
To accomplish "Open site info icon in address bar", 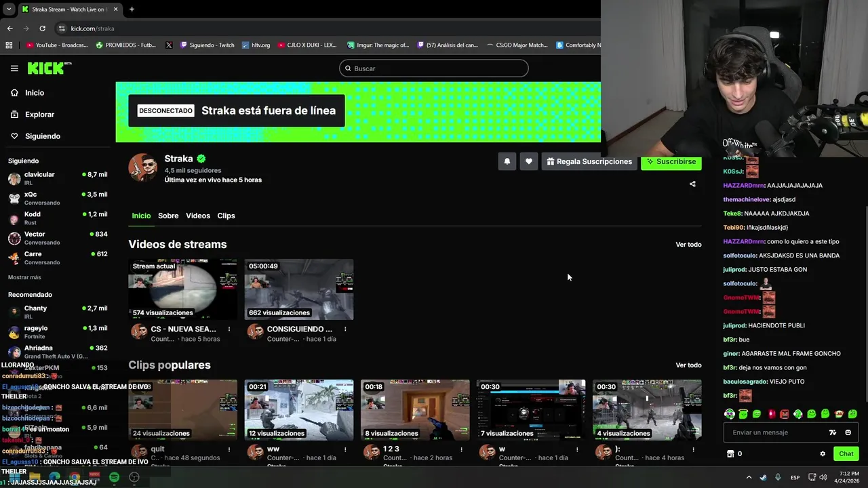I will point(62,28).
